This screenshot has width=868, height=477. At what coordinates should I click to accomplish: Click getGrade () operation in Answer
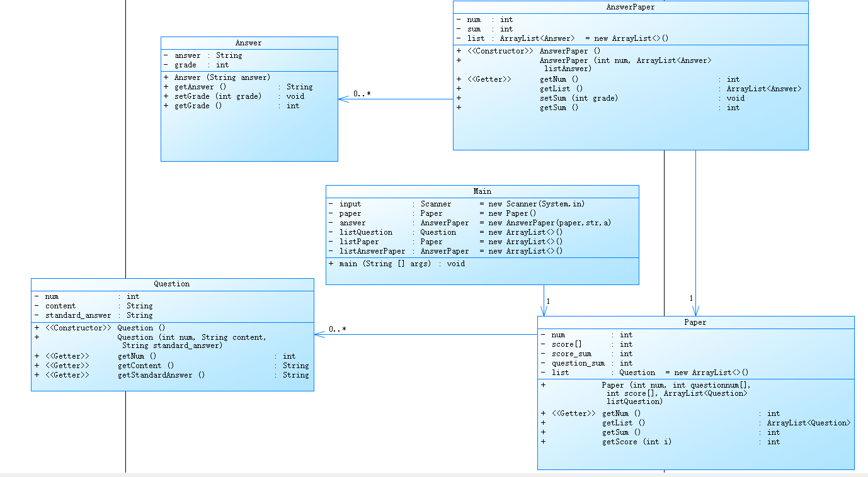click(x=232, y=106)
